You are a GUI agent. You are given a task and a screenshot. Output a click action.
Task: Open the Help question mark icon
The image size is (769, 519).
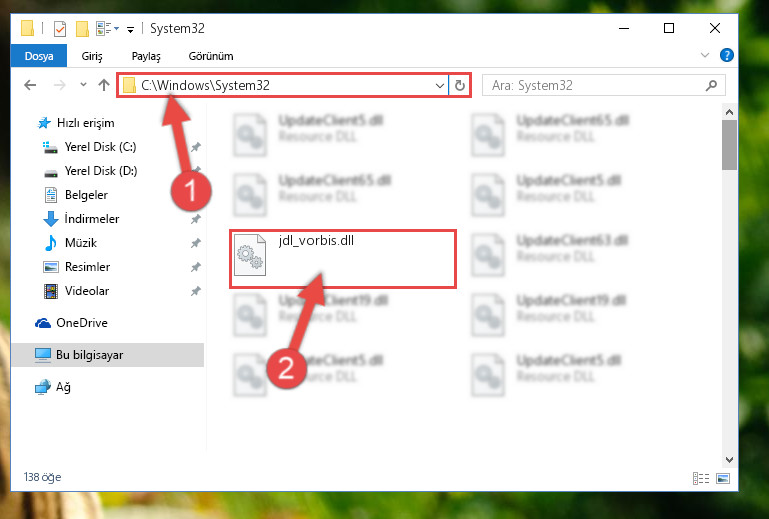726,55
